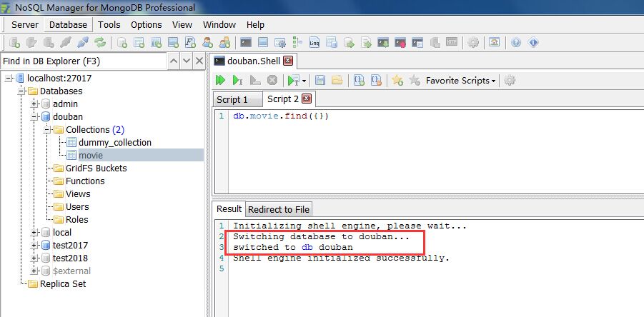Click the remove-from-favorites gray star icon

click(x=415, y=81)
